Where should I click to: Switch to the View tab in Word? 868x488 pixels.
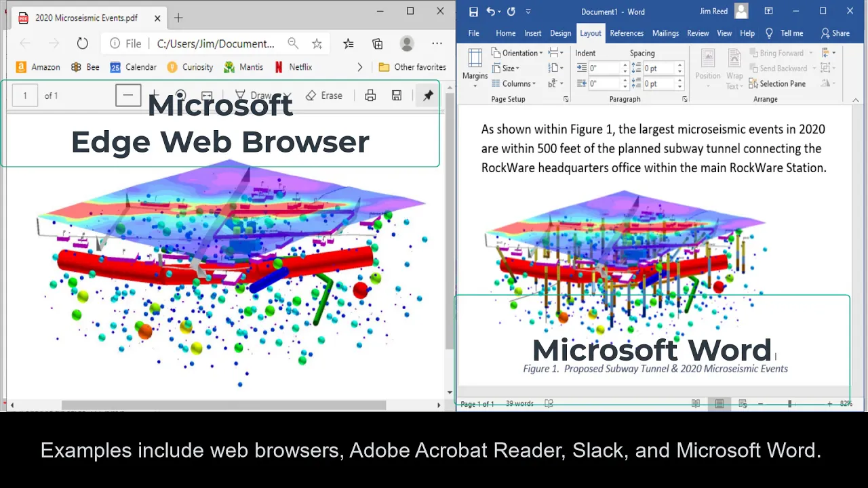(x=724, y=33)
